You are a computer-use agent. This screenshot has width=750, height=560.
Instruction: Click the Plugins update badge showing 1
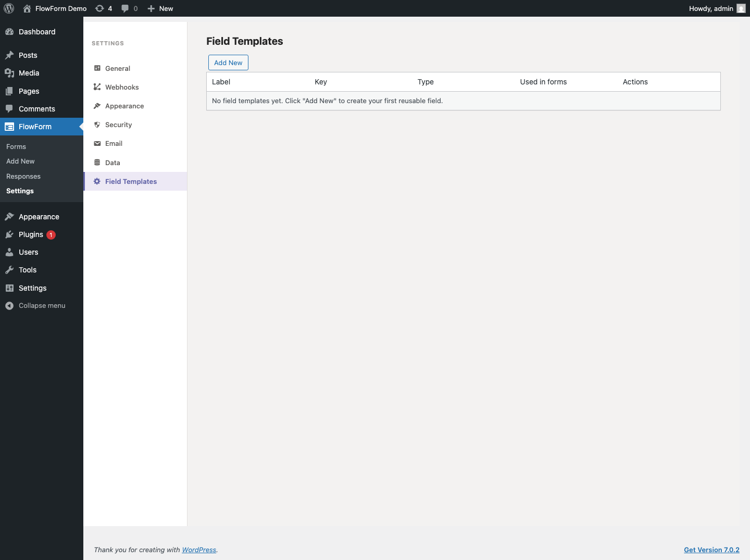[51, 235]
